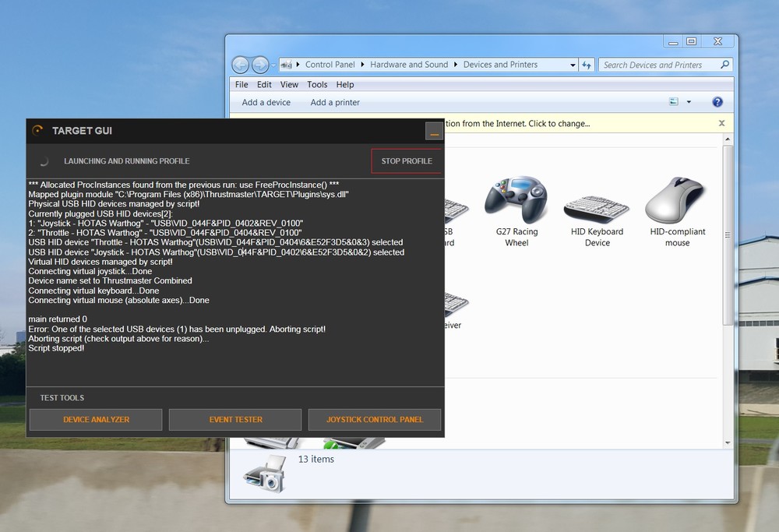Click the device list vertical scrollbar thumb
This screenshot has height=532, width=779.
point(728,235)
